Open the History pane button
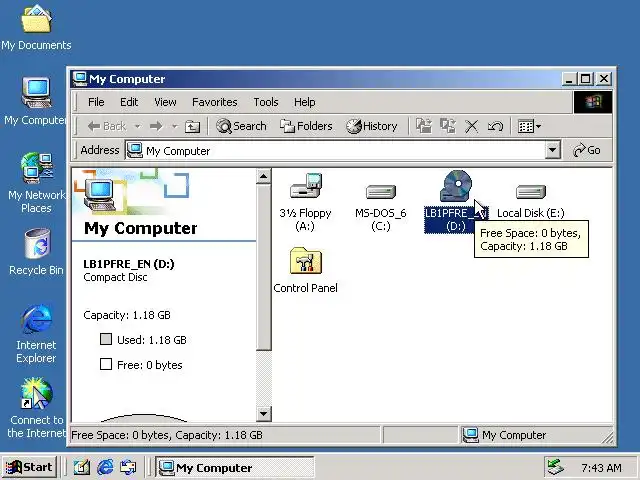The width and height of the screenshot is (640, 480). coord(371,126)
